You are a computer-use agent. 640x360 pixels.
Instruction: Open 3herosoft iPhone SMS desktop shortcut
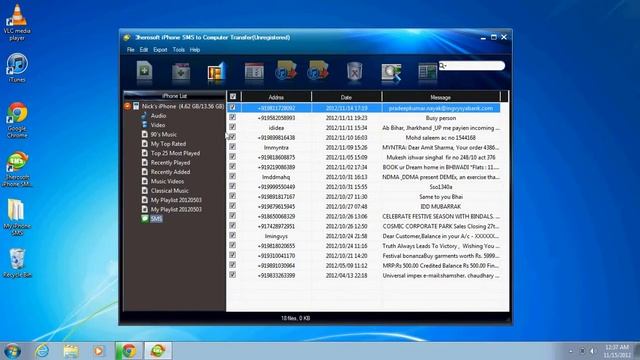pos(17,169)
